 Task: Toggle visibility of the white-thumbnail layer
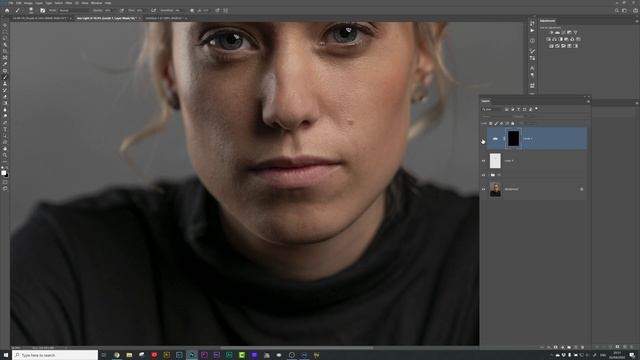[483, 161]
